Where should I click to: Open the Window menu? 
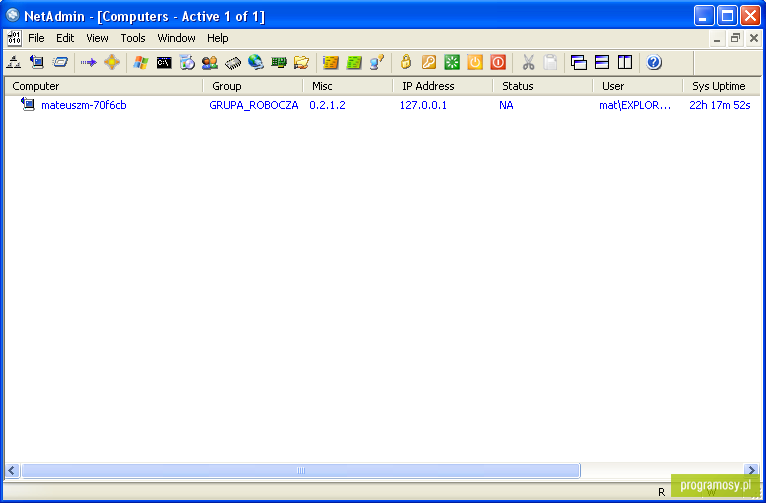[x=176, y=38]
